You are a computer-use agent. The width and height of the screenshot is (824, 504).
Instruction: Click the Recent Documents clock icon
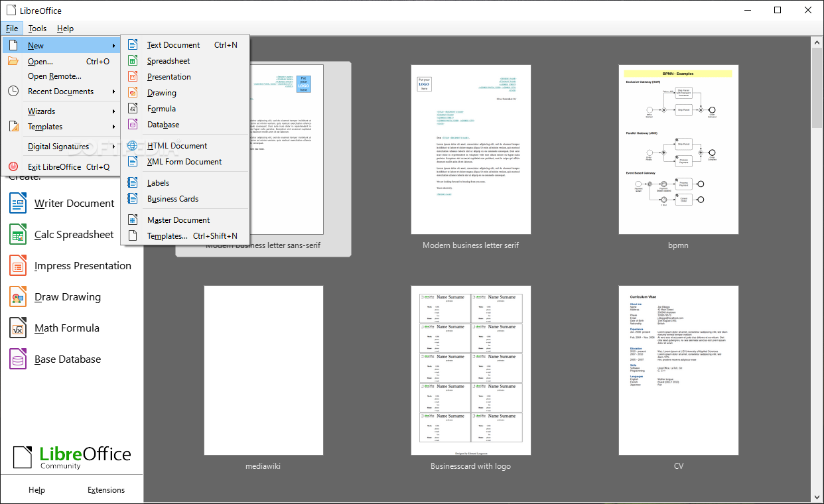[x=13, y=92]
